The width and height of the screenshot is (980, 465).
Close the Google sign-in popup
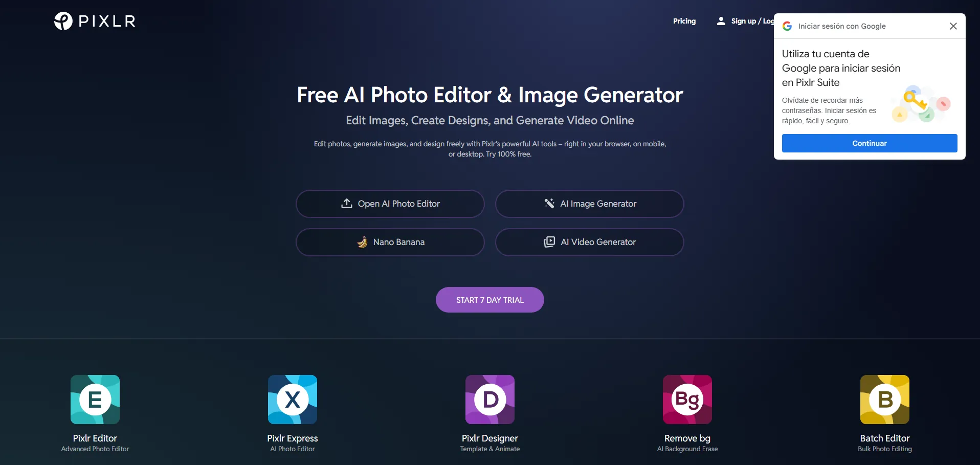953,26
